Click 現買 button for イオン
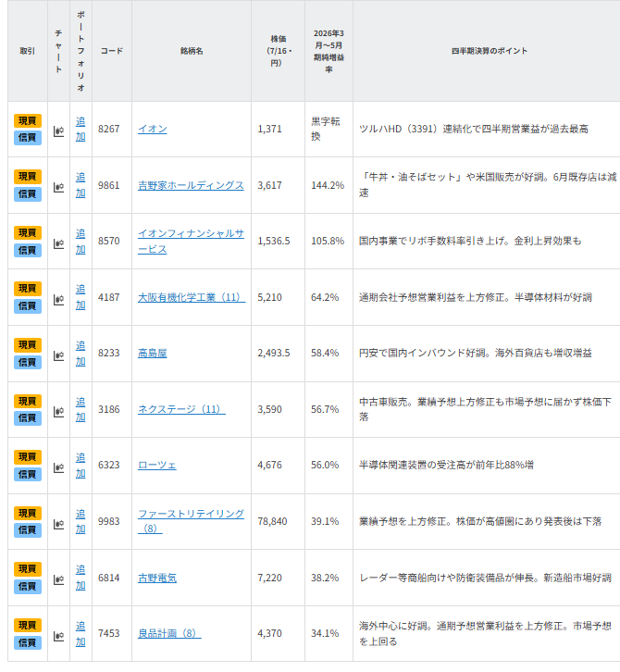The width and height of the screenshot is (620, 672). point(28,121)
